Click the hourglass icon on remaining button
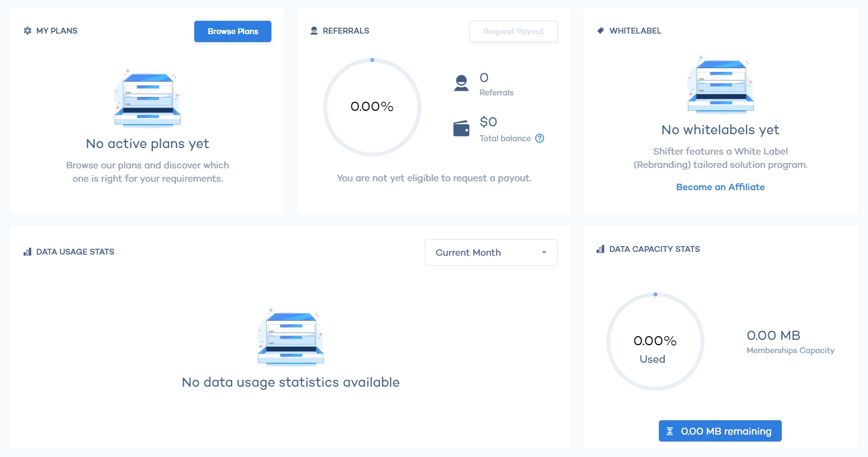Image resolution: width=868 pixels, height=457 pixels. 670,431
